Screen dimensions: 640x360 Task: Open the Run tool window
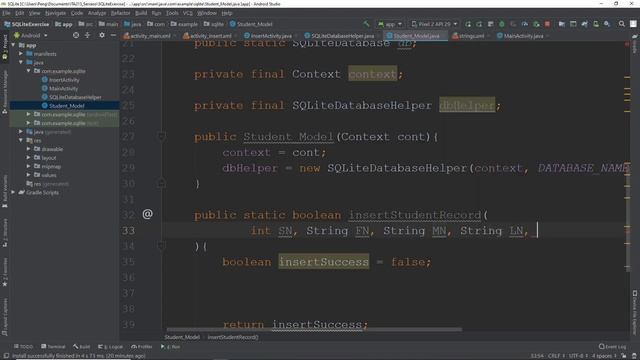171,347
